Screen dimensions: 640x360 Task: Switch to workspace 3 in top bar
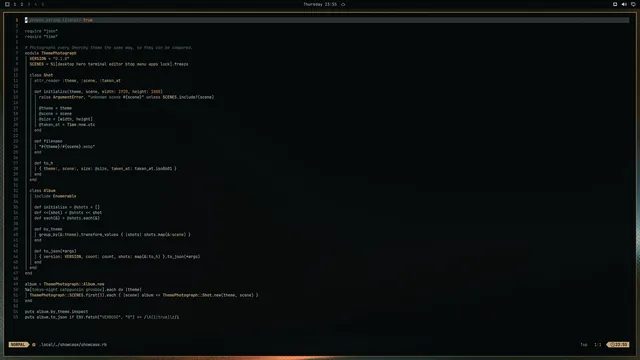[29, 4]
